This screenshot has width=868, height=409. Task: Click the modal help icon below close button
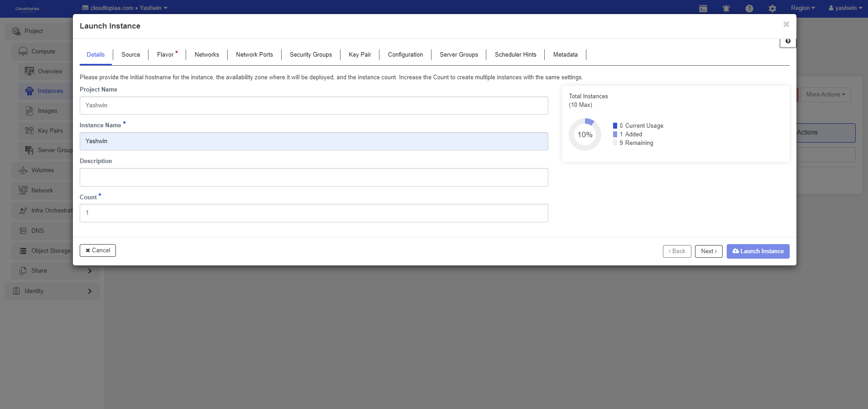pos(787,41)
